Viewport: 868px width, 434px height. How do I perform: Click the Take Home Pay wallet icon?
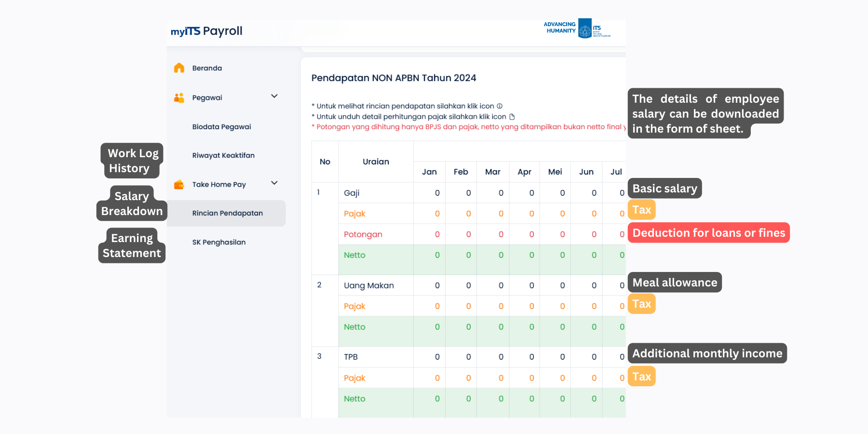[x=179, y=184]
